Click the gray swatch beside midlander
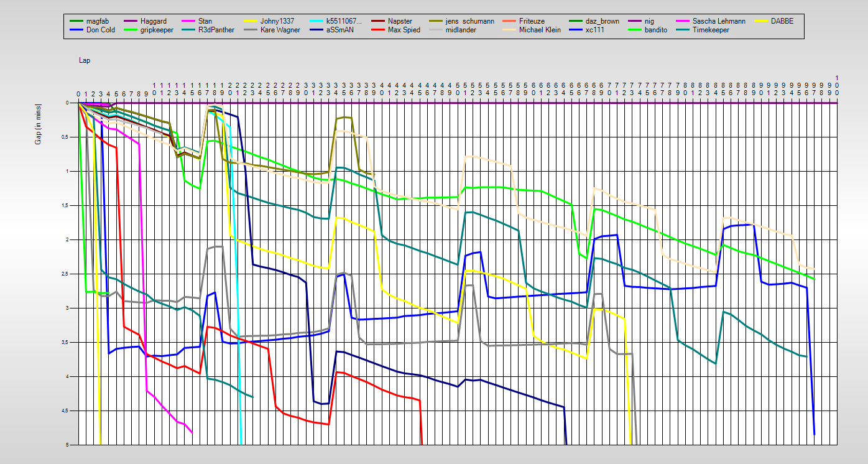Viewport: 868px width, 464px height. coord(435,30)
